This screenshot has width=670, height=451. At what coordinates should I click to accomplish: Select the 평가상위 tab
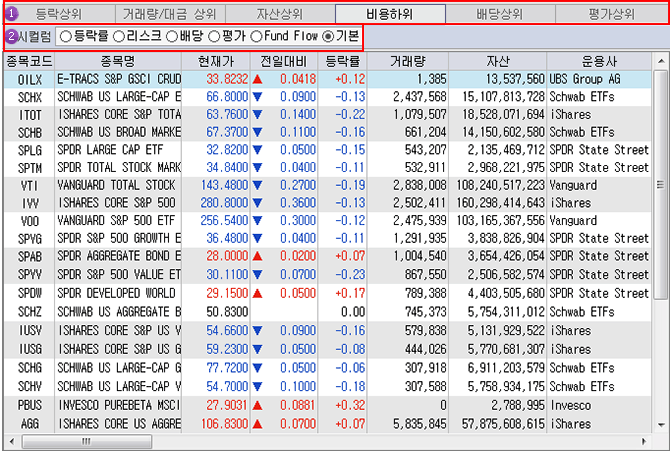(x=611, y=14)
